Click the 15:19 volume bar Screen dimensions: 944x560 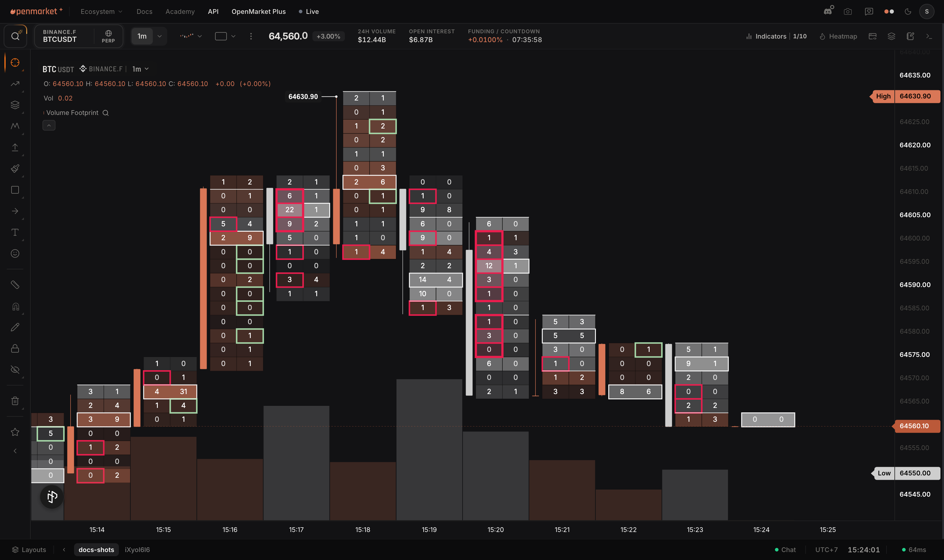[x=429, y=449]
